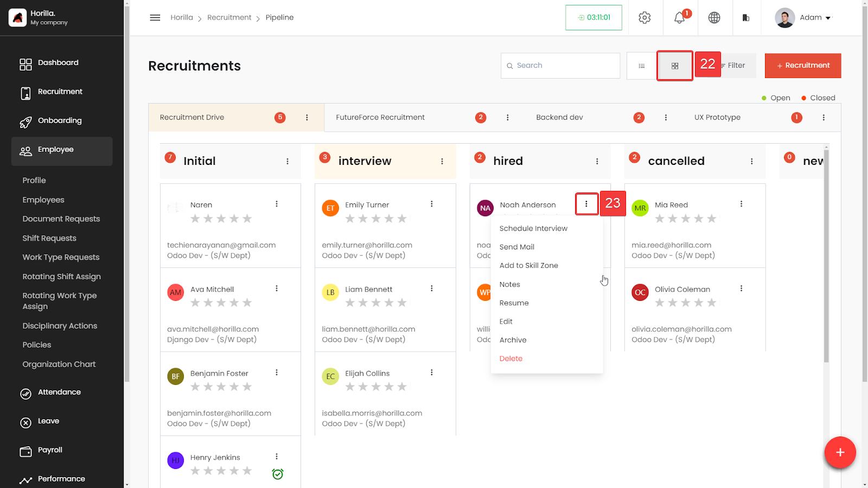Collapse the Employee sidebar submenu
This screenshot has width=868, height=488.
62,151
